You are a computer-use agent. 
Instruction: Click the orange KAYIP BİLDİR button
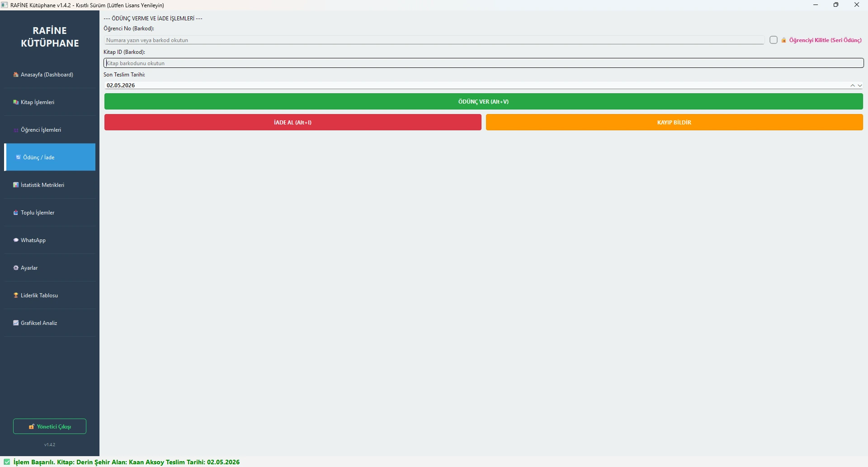point(675,123)
